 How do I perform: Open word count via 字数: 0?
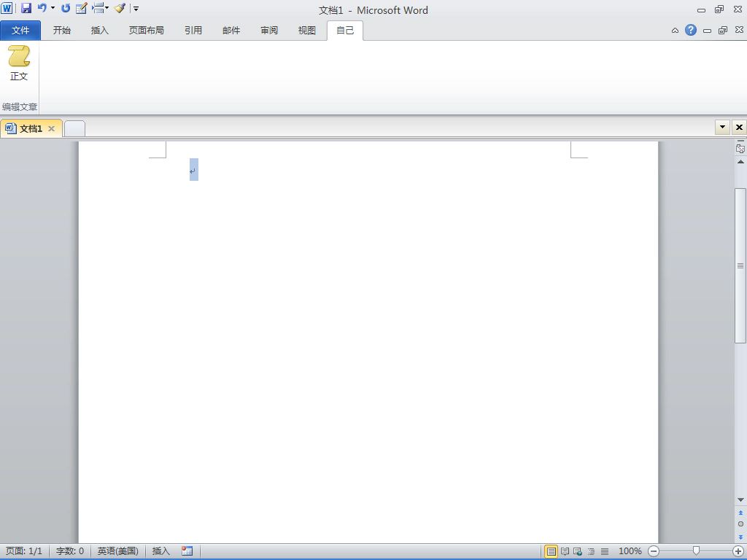click(70, 551)
